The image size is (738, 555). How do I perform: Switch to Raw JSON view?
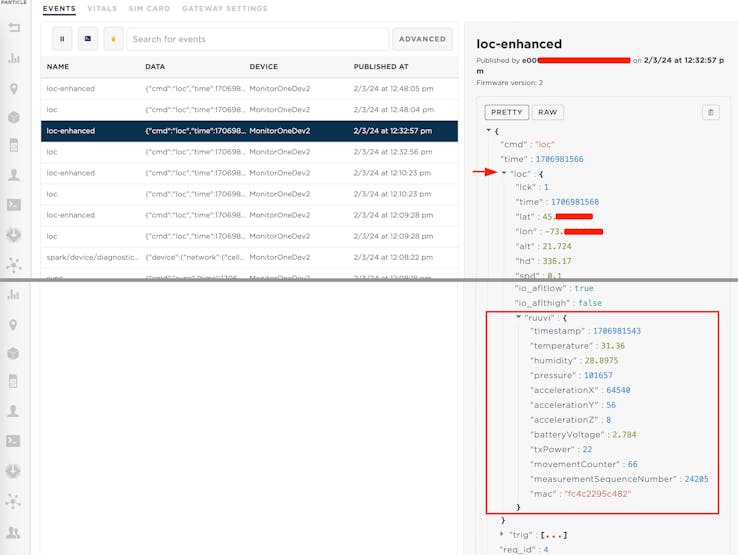pos(548,112)
